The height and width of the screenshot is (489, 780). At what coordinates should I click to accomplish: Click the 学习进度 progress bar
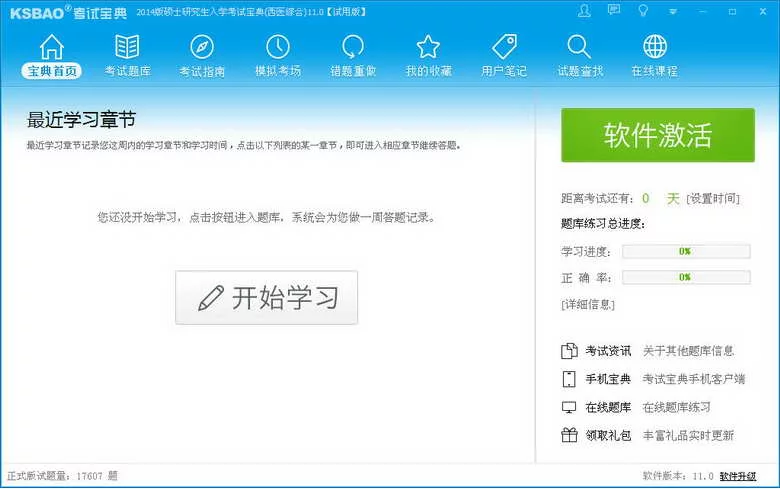coord(686,251)
